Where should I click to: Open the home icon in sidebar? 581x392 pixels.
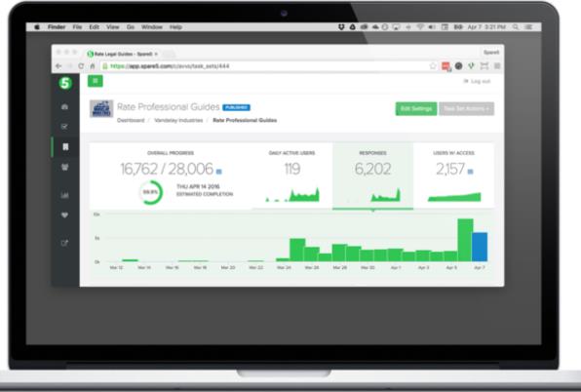coord(64,106)
